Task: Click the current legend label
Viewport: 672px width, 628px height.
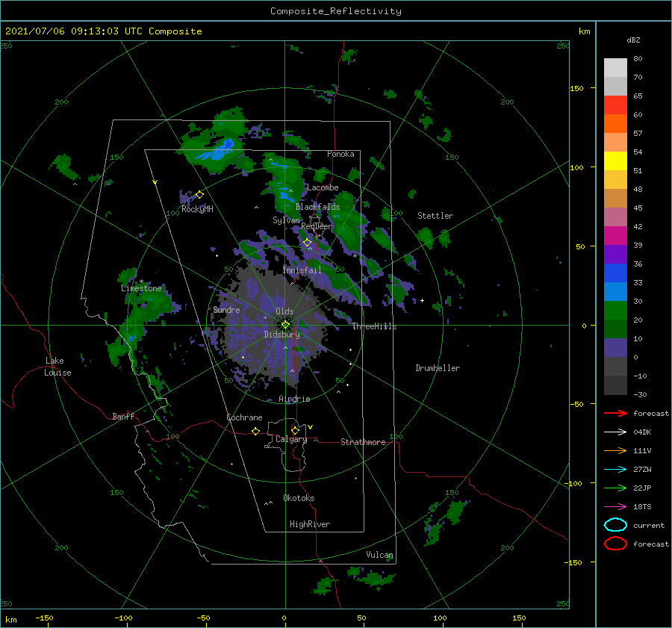Action: (x=649, y=525)
